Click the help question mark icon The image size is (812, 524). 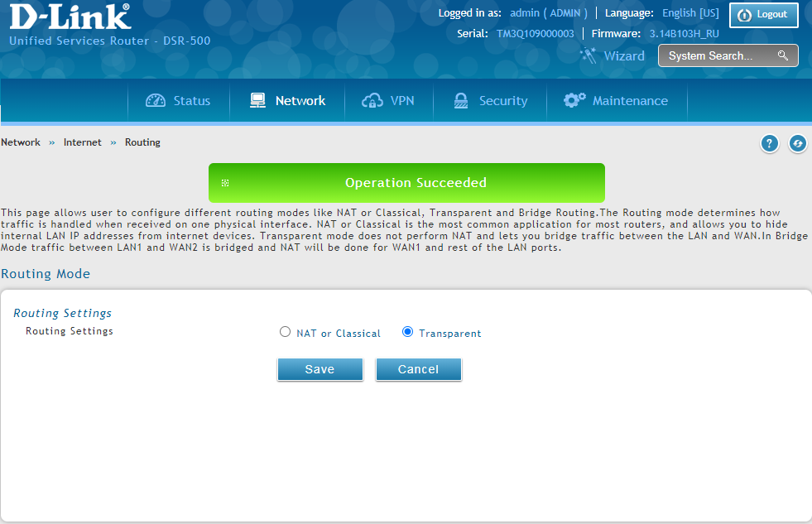[x=769, y=143]
